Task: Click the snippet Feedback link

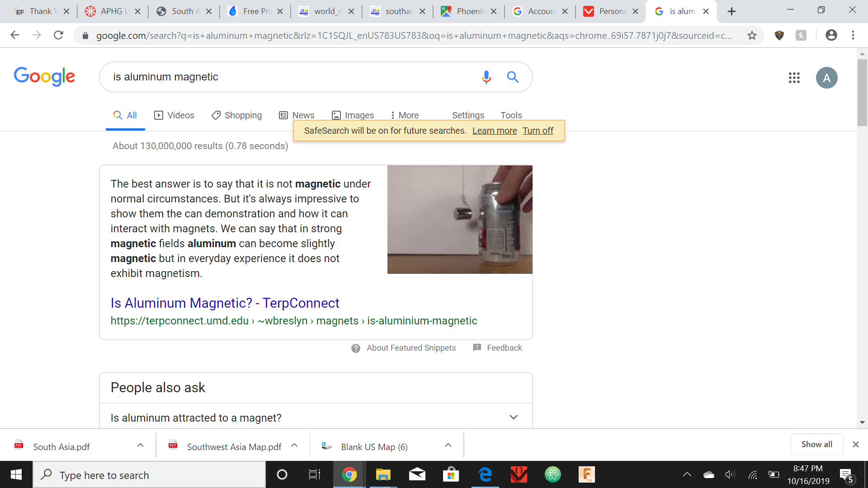Action: (504, 348)
